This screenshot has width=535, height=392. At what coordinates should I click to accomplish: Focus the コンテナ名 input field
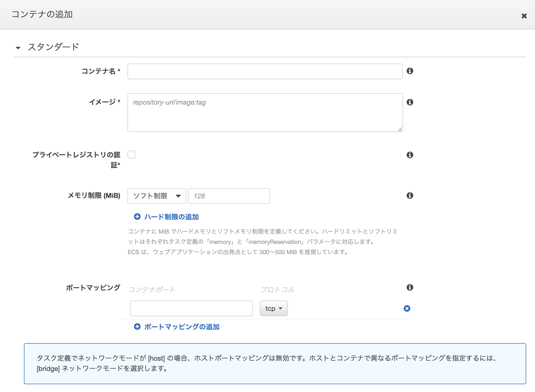265,71
